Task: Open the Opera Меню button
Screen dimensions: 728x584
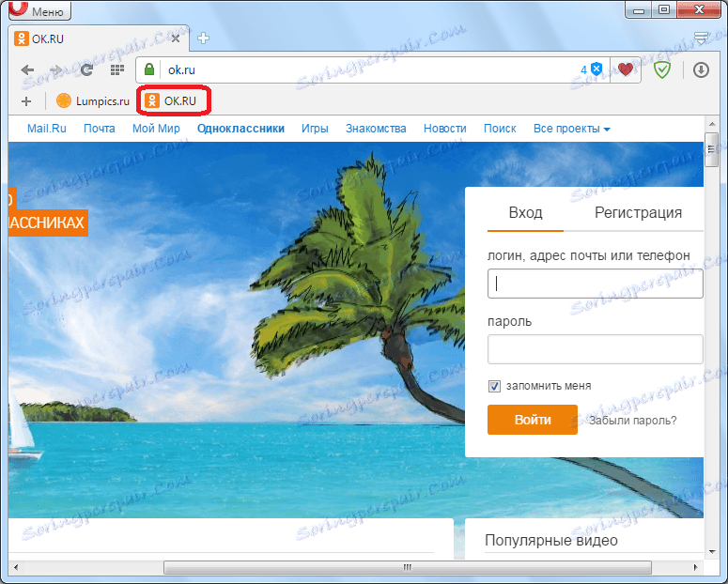Action: pyautogui.click(x=39, y=10)
